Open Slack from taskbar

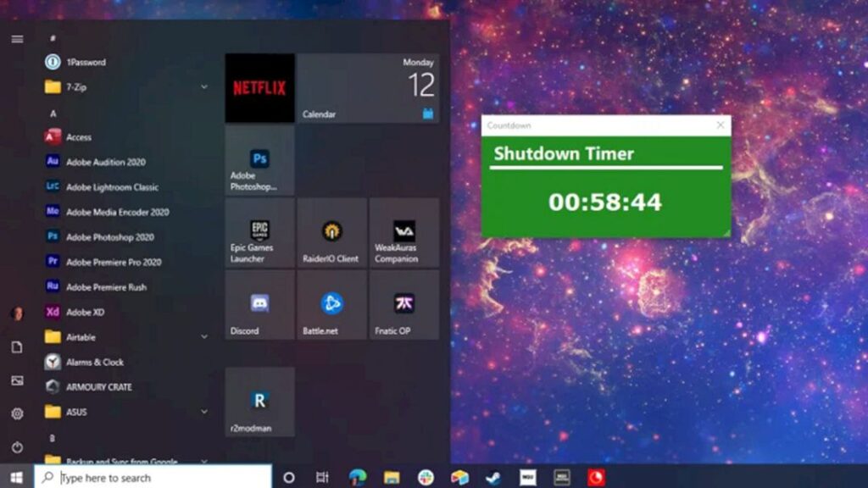426,478
